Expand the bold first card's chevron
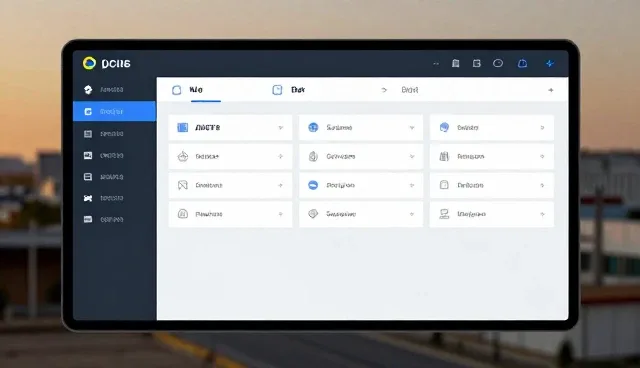The width and height of the screenshot is (640, 368). click(x=280, y=128)
